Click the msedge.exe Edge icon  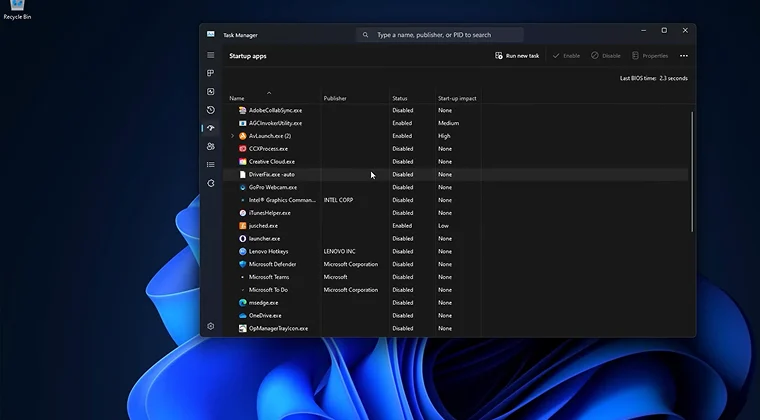(x=242, y=303)
